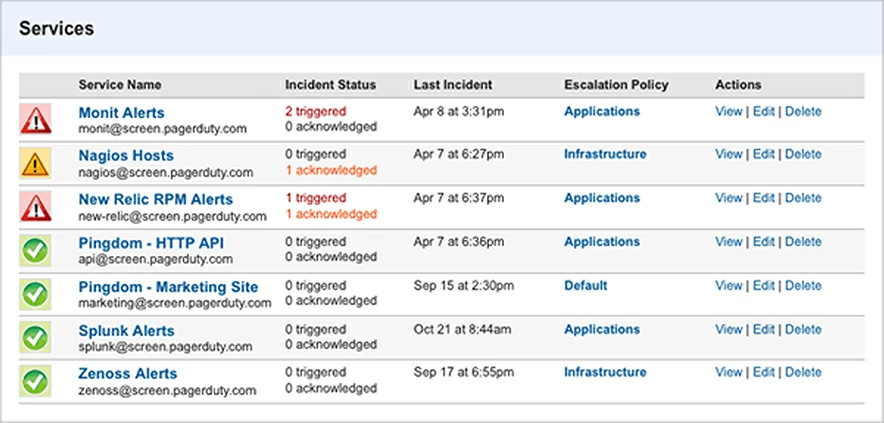Image resolution: width=884 pixels, height=423 pixels.
Task: Edit the Pingdom - HTTP API service
Action: (x=764, y=241)
